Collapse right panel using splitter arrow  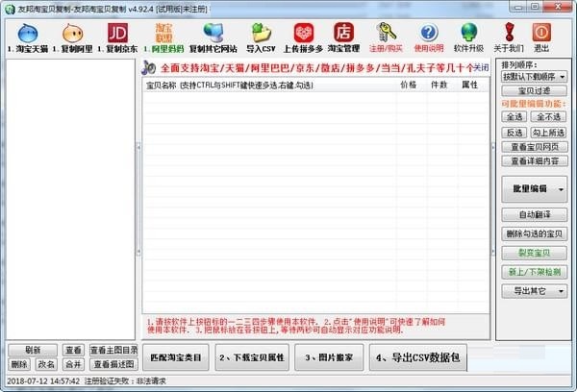493,147
